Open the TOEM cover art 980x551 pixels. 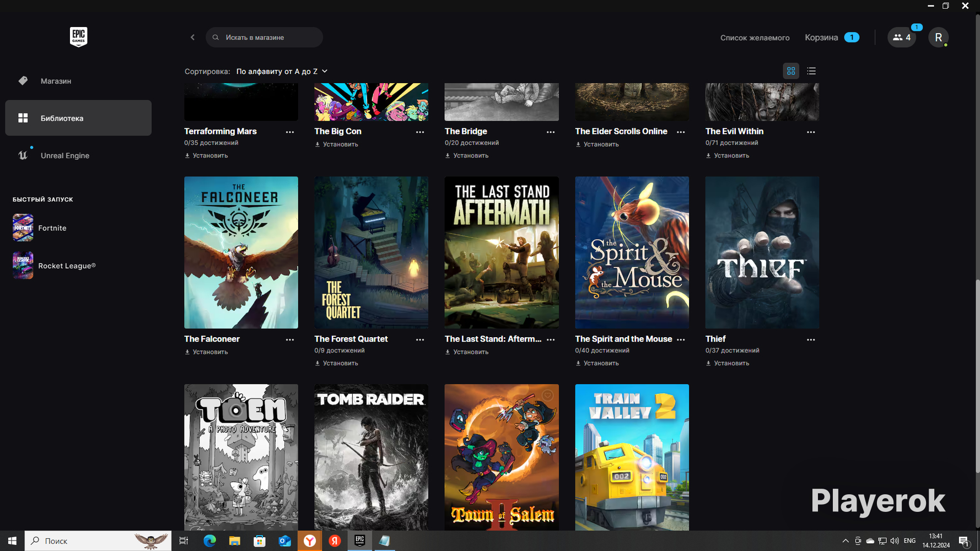click(x=241, y=457)
